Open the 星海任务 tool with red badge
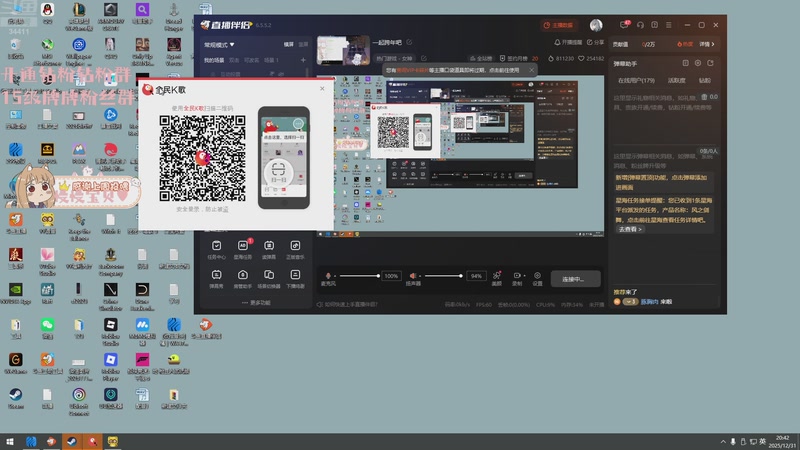This screenshot has height=450, width=800. pyautogui.click(x=243, y=249)
